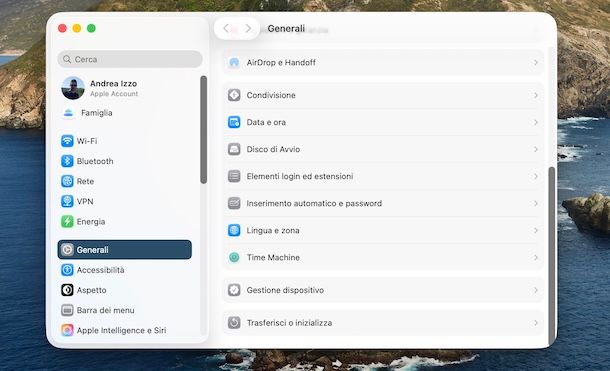This screenshot has height=371, width=610.
Task: Click the Inserimento automatico e password icon
Action: coord(234,203)
